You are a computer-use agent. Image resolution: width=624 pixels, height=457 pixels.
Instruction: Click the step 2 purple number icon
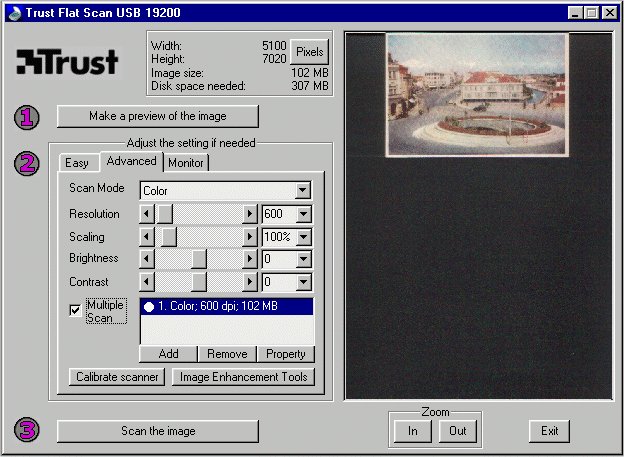pyautogui.click(x=28, y=163)
